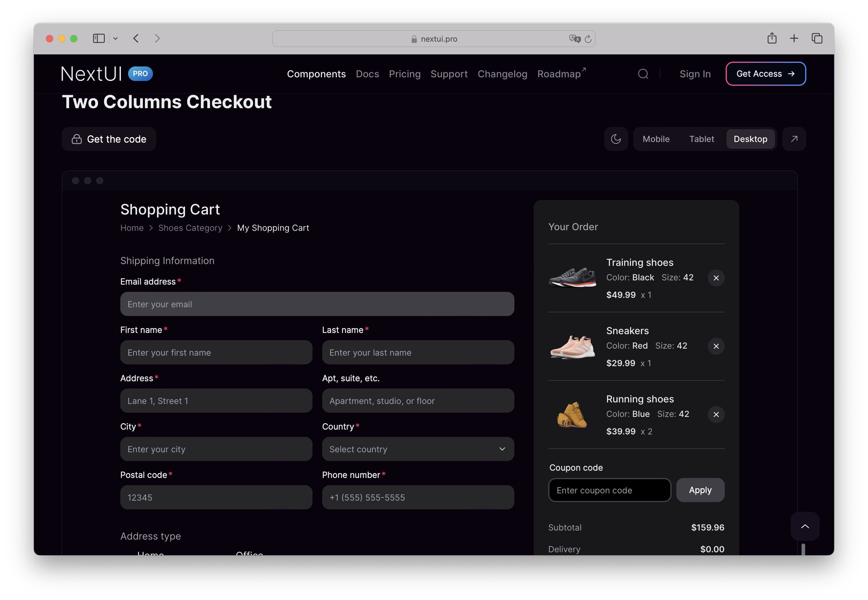The width and height of the screenshot is (868, 600).
Task: Toggle the Safari sidebar icon
Action: click(99, 38)
